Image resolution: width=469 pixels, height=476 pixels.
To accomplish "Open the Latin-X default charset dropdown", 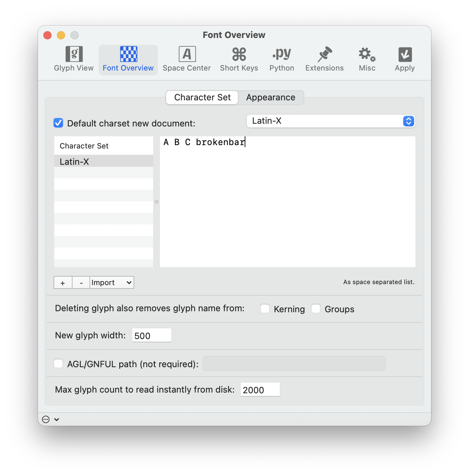I will pyautogui.click(x=331, y=121).
